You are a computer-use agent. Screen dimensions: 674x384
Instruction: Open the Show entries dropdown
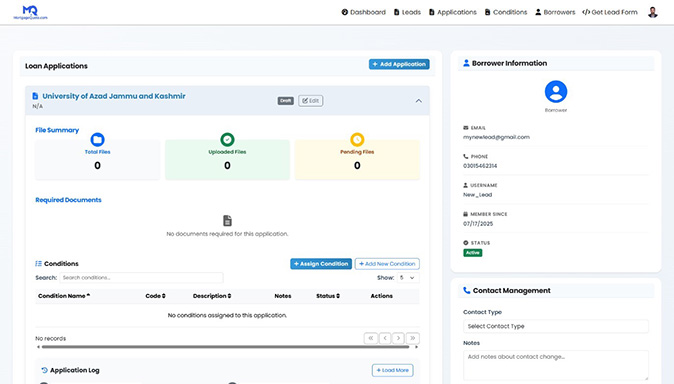coord(407,278)
